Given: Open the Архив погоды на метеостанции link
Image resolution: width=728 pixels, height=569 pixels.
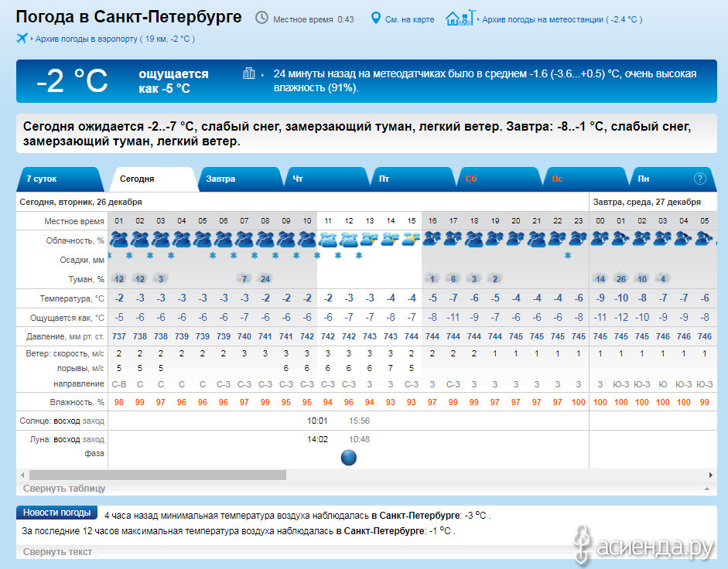Looking at the screenshot, I should 562,19.
